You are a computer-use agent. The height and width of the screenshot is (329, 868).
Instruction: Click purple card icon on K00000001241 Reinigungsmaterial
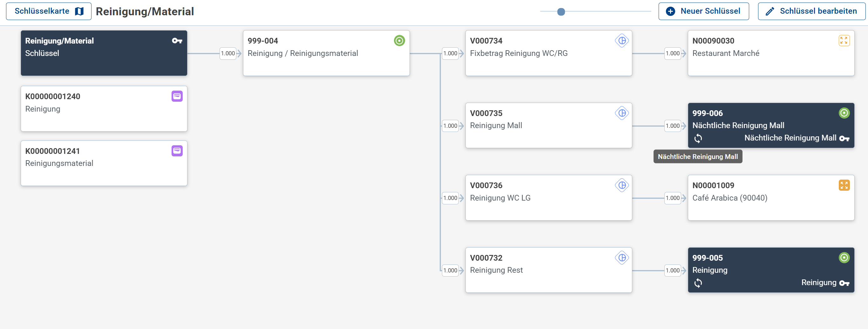(x=177, y=151)
